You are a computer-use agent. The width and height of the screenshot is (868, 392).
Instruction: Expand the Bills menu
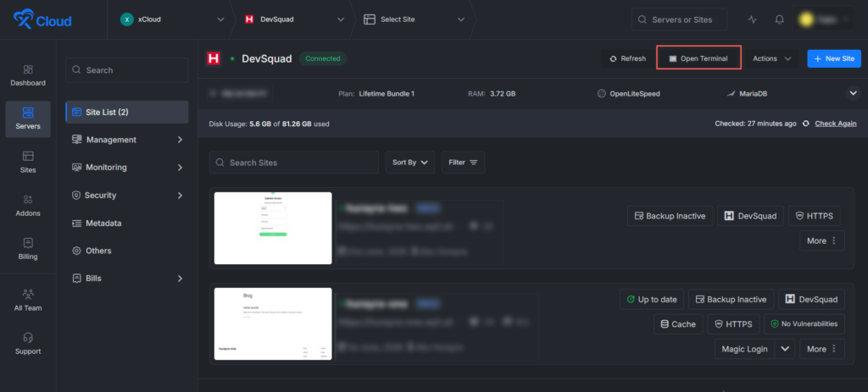[127, 278]
